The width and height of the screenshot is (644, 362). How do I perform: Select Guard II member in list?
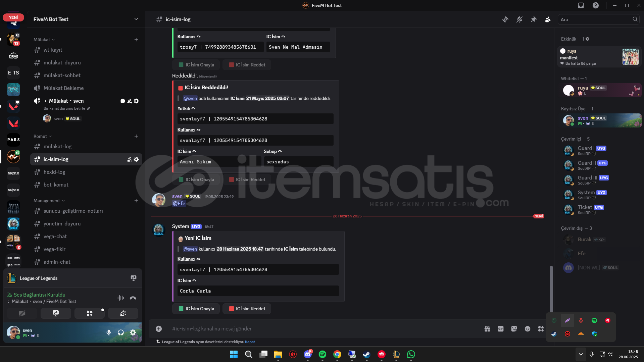pos(601,165)
